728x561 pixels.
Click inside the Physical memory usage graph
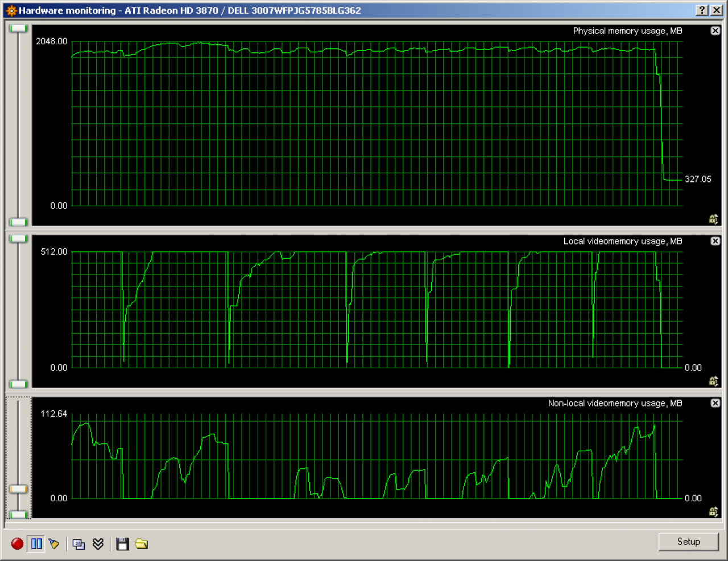click(377, 124)
